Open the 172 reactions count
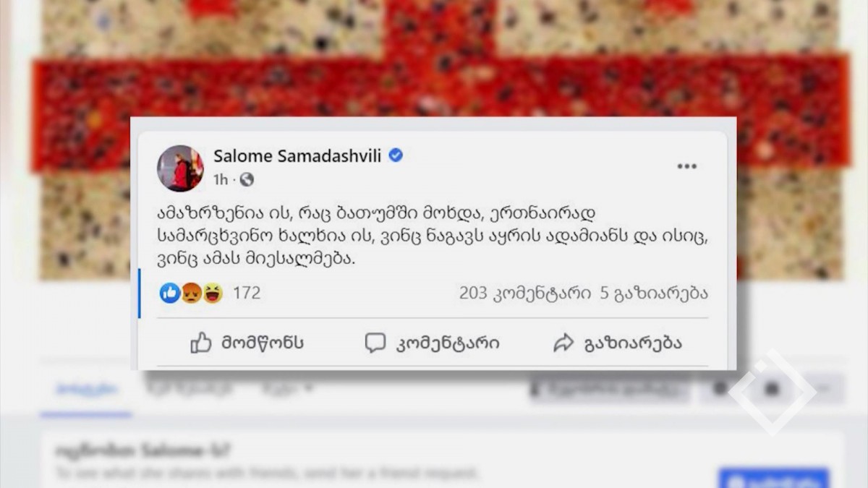This screenshot has width=868, height=488. pos(247,293)
